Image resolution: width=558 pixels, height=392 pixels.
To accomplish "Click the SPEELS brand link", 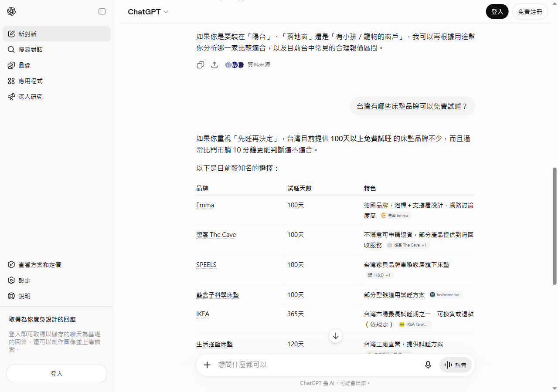I will click(206, 265).
